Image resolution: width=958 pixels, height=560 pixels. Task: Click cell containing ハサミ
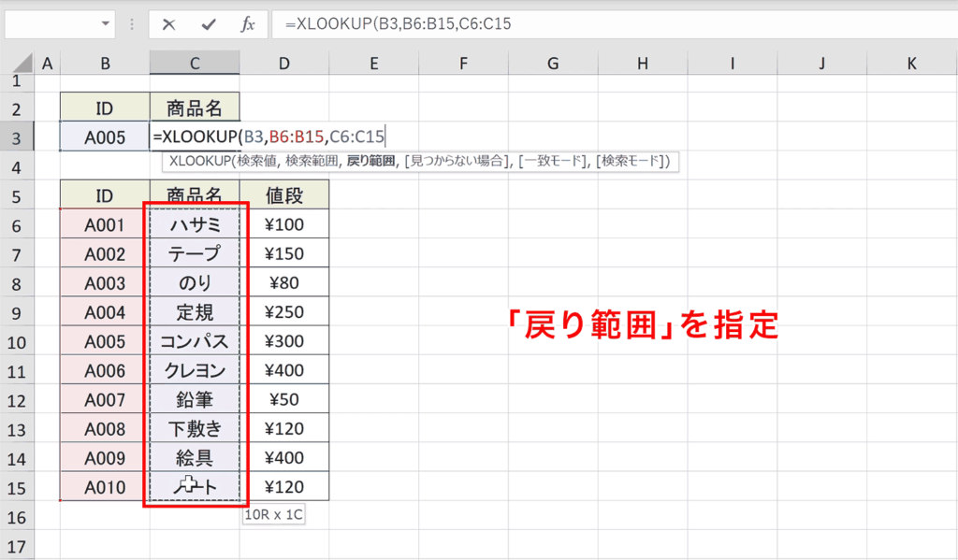pyautogui.click(x=195, y=224)
